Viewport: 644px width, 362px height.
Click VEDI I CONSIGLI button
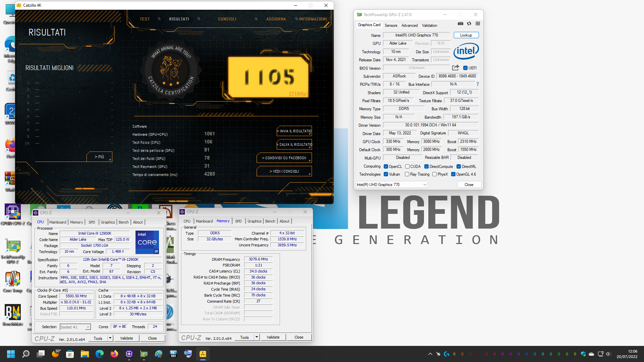tap(284, 171)
